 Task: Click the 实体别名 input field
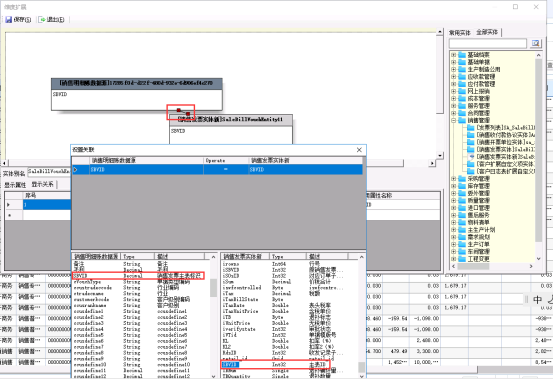(49, 172)
